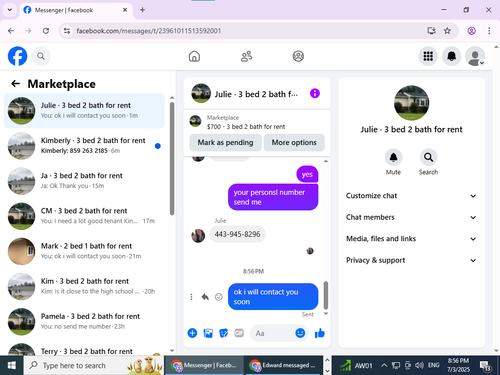Expand Privacy & support section
Screen dimensions: 500x375
coord(411,260)
